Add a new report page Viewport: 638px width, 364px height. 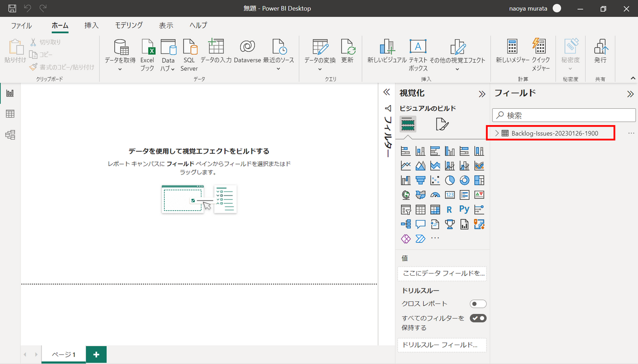96,354
